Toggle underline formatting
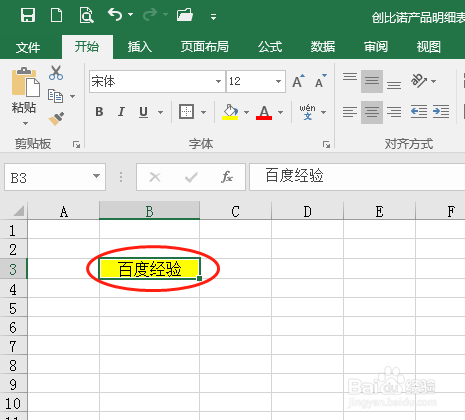This screenshot has width=465, height=420. (143, 112)
